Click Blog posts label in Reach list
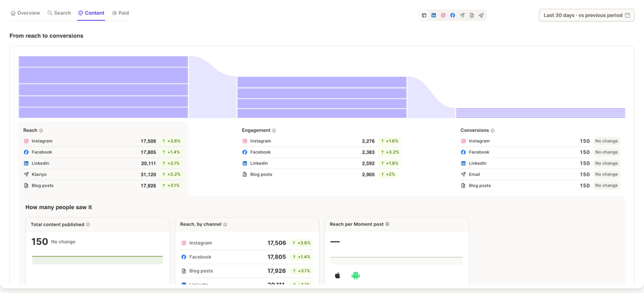This screenshot has height=293, width=644. tap(43, 186)
